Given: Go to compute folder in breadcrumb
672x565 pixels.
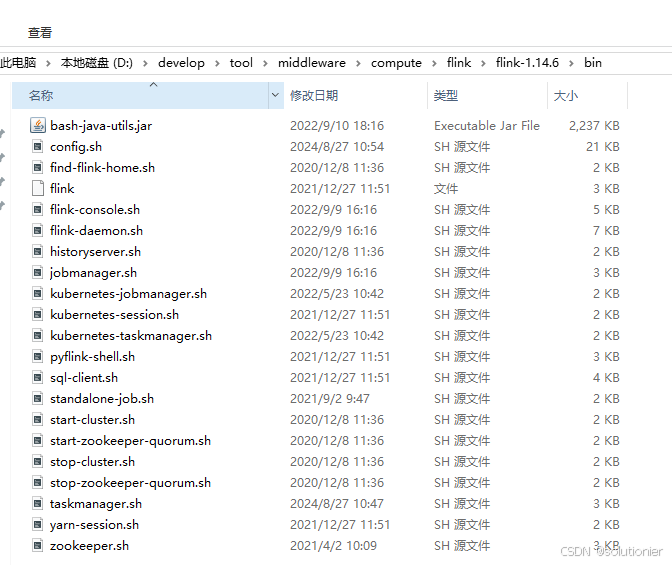Looking at the screenshot, I should (x=396, y=63).
